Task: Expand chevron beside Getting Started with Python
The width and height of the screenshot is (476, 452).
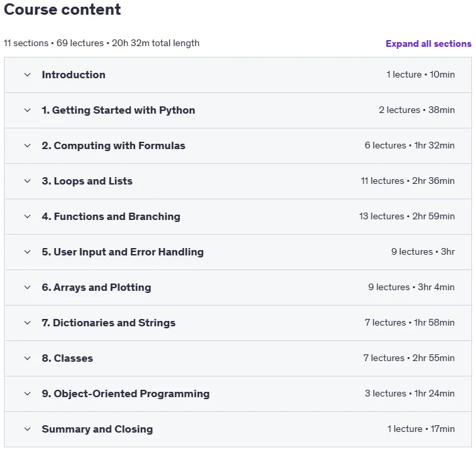Action: click(27, 110)
